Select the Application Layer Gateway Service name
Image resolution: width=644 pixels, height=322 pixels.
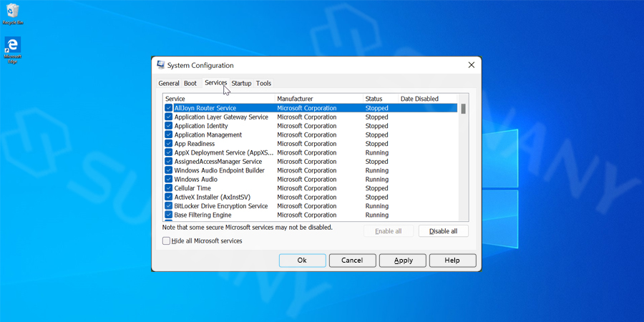[x=221, y=117]
